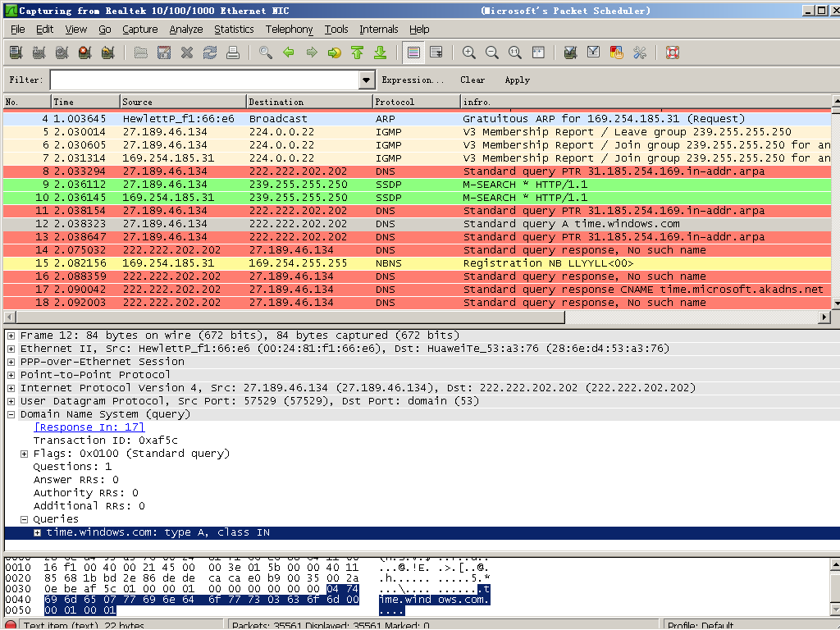Select packet 17 CNAME response
Screen dimensions: 840x630
[417, 290]
